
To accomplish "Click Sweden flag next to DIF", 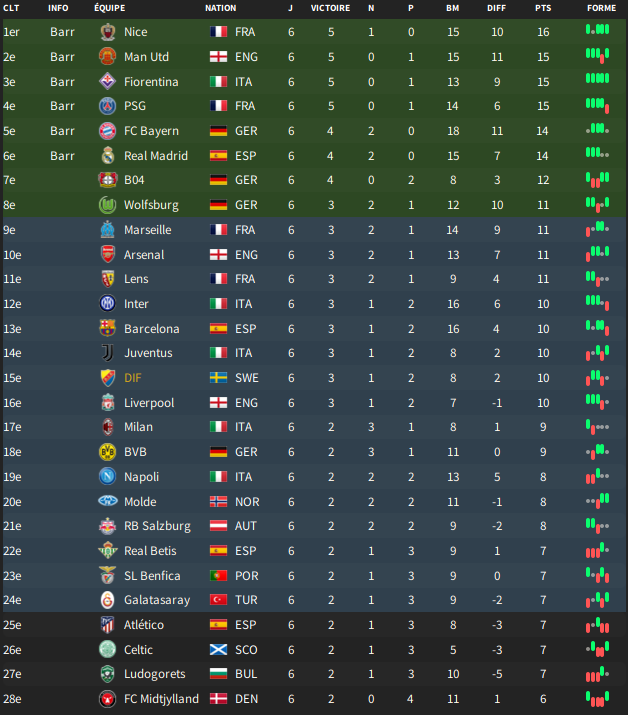I will coord(218,378).
